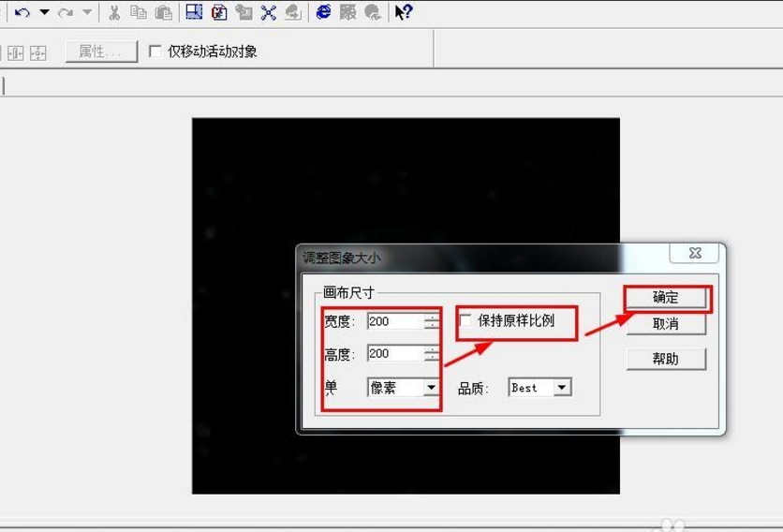The height and width of the screenshot is (532, 783).
Task: Click the GIF file icon
Action: [219, 11]
